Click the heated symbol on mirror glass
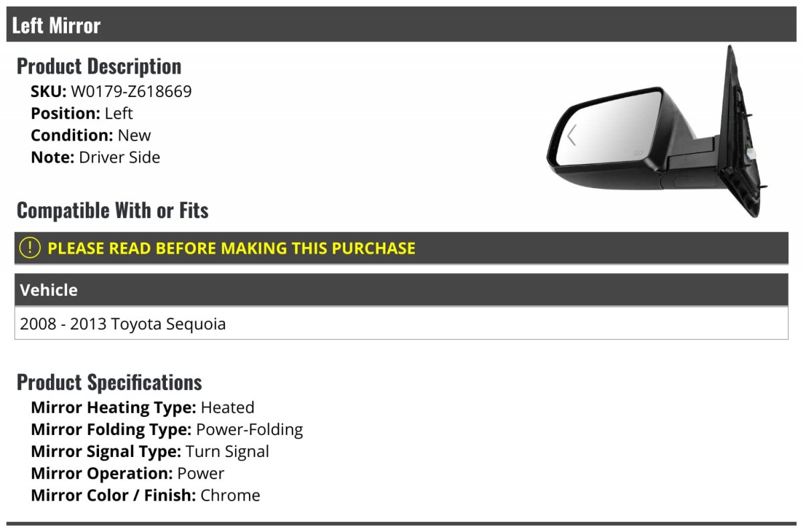This screenshot has width=803, height=532. point(638,153)
